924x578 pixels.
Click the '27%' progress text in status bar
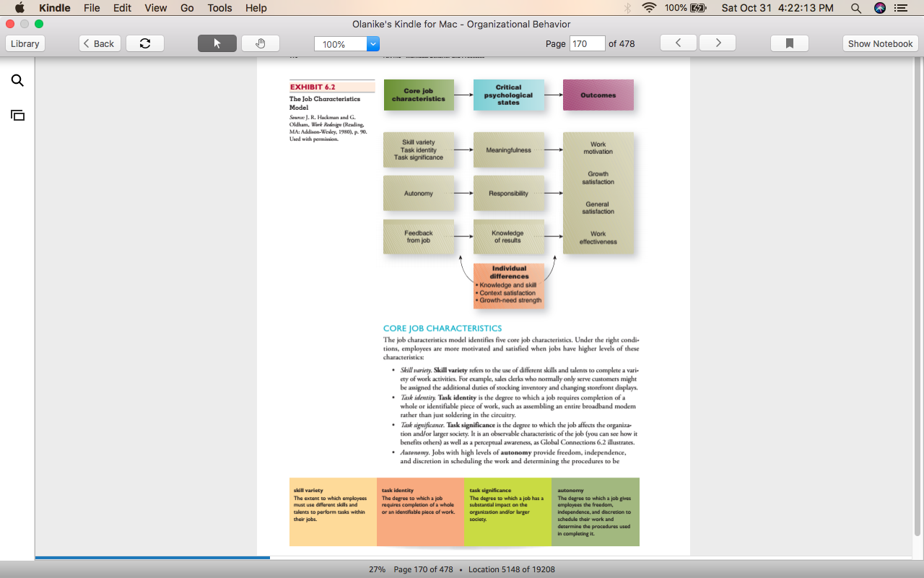(x=377, y=569)
